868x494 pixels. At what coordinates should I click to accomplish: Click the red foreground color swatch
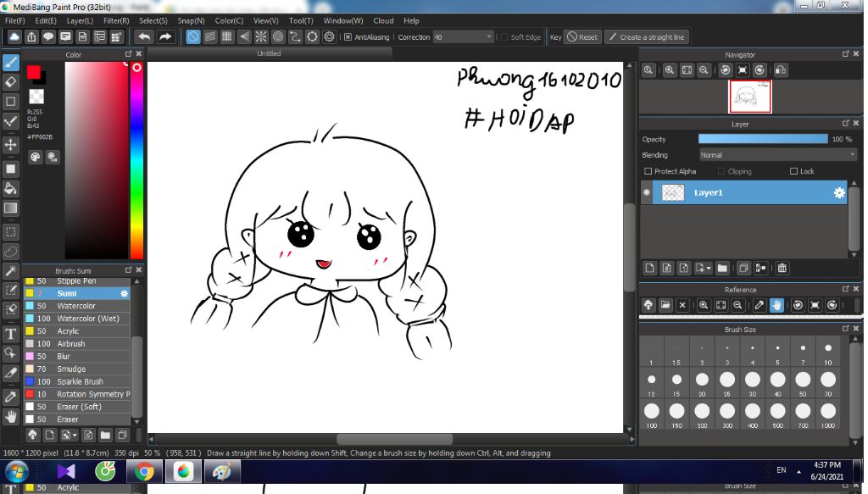pyautogui.click(x=34, y=73)
